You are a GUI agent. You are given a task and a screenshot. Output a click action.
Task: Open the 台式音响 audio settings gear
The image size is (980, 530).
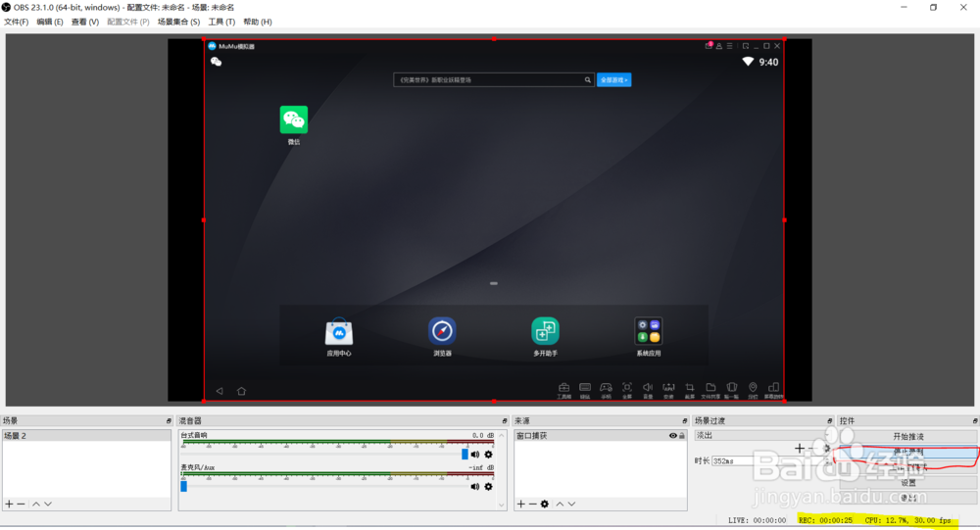pos(488,455)
